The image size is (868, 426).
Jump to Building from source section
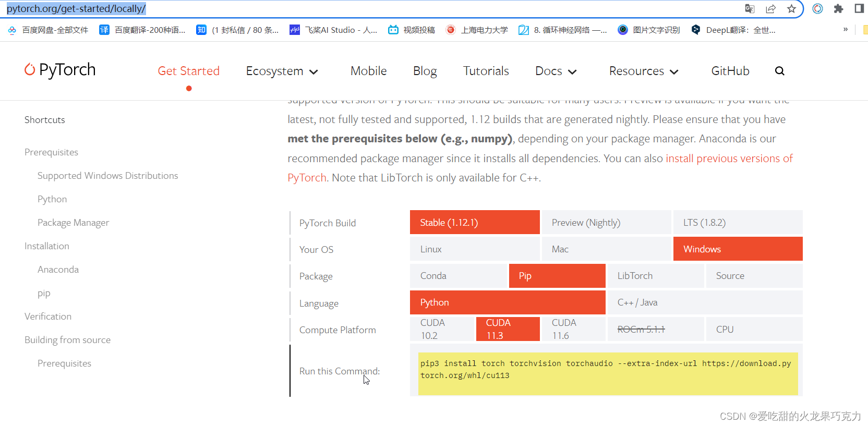pyautogui.click(x=67, y=340)
